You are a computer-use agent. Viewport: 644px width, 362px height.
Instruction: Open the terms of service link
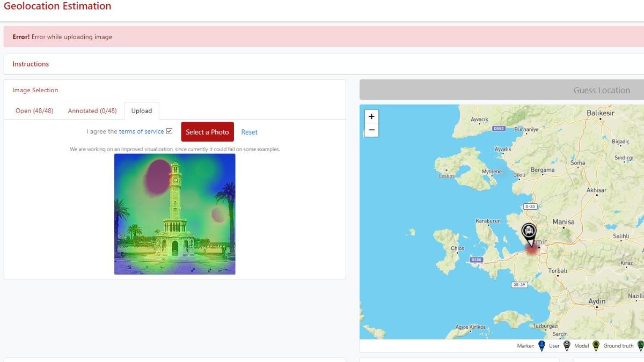click(141, 131)
